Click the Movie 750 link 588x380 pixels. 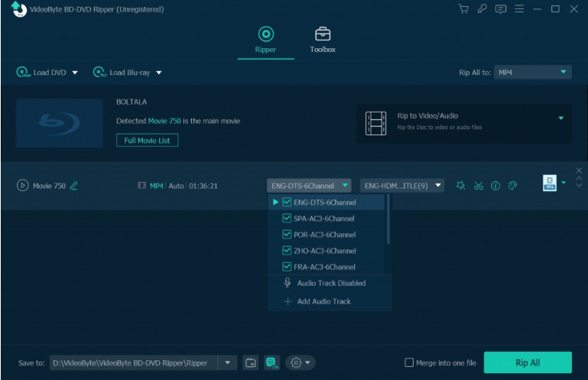[164, 121]
